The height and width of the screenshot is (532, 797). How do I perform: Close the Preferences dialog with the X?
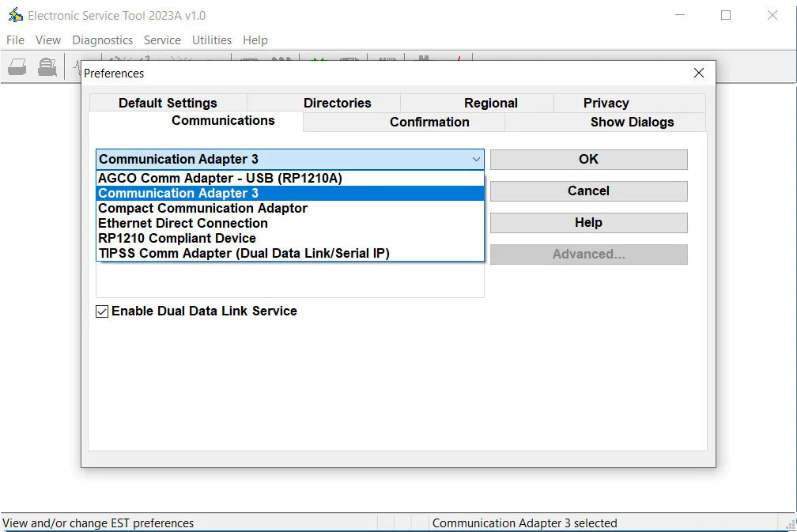(698, 73)
